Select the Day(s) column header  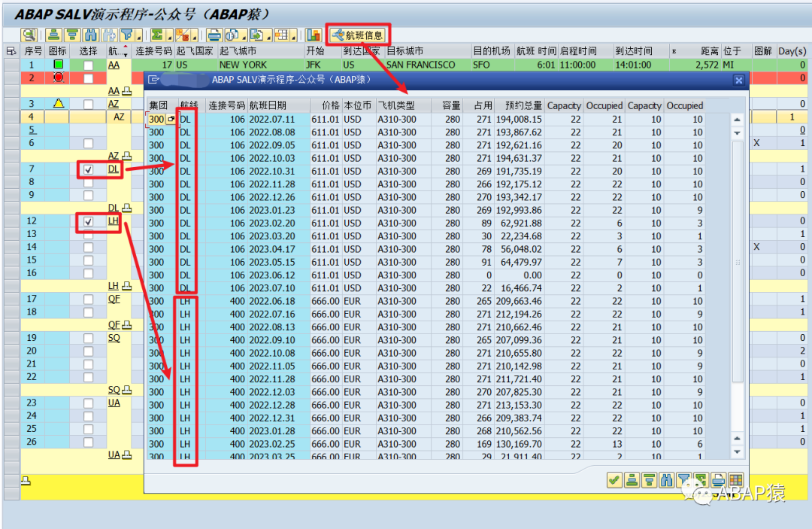[792, 50]
